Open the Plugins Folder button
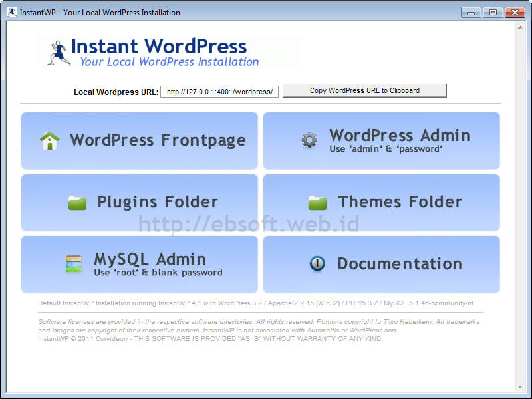 tap(140, 203)
